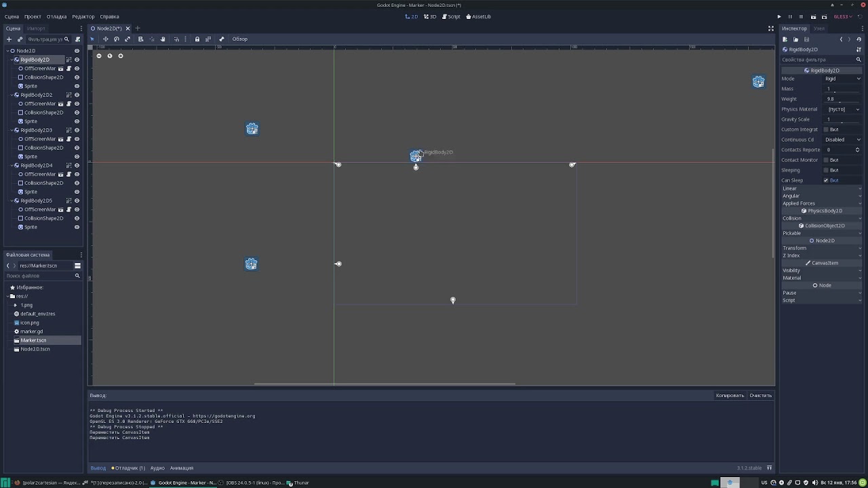Play the edited scene
The width and height of the screenshot is (868, 488).
813,17
